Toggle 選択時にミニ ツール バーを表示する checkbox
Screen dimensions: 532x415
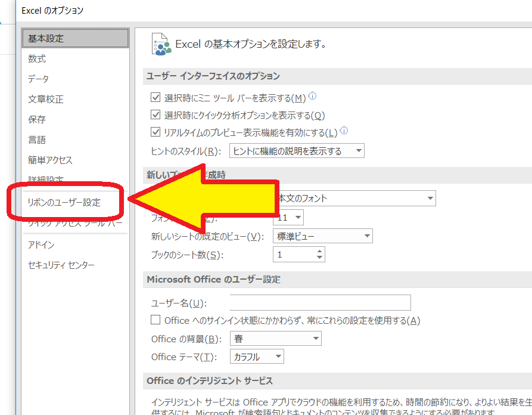click(155, 98)
